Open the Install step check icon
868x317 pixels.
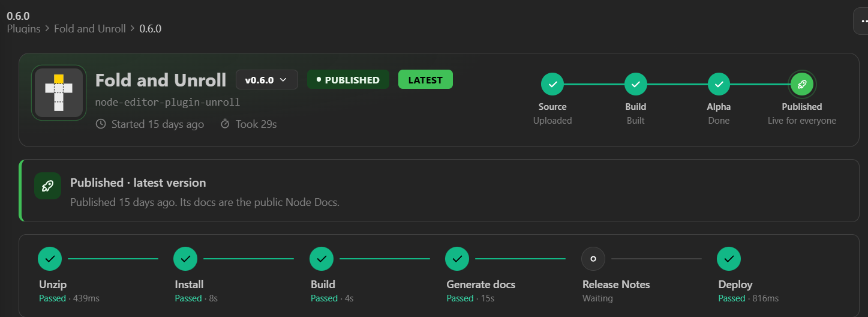[185, 259]
